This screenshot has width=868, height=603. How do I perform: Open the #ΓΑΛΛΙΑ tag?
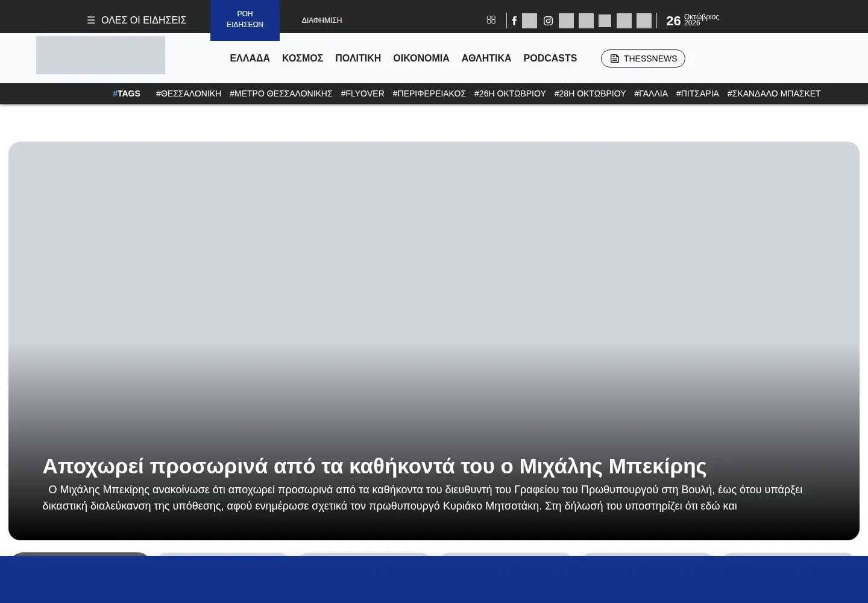[x=651, y=93]
